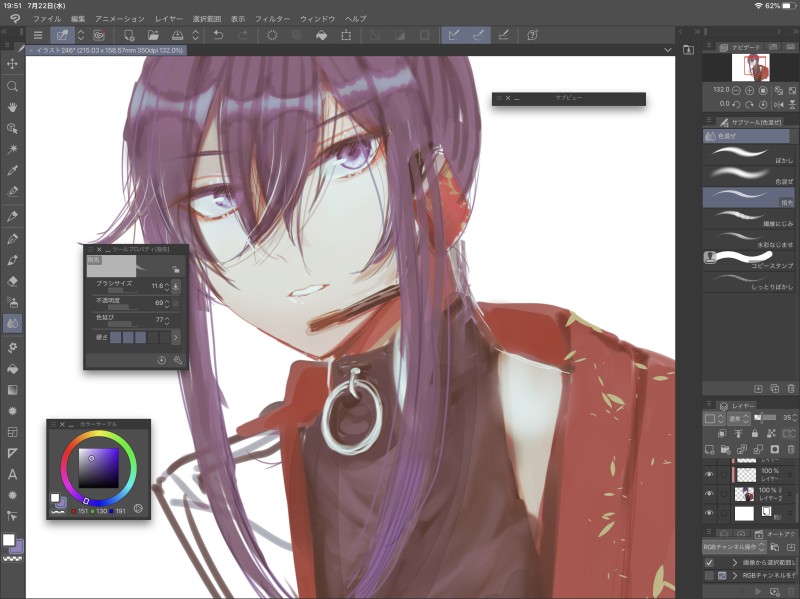Toggle Snap to ruler icon in command bar
This screenshot has width=800, height=599.
(454, 35)
